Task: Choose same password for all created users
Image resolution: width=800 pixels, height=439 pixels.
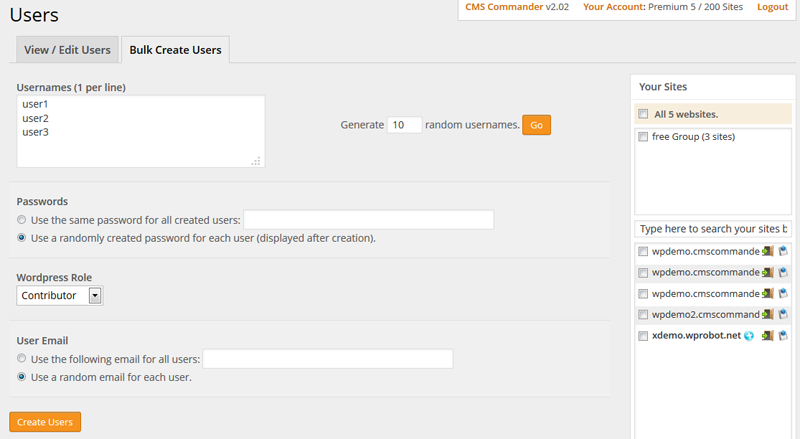Action: (x=21, y=220)
